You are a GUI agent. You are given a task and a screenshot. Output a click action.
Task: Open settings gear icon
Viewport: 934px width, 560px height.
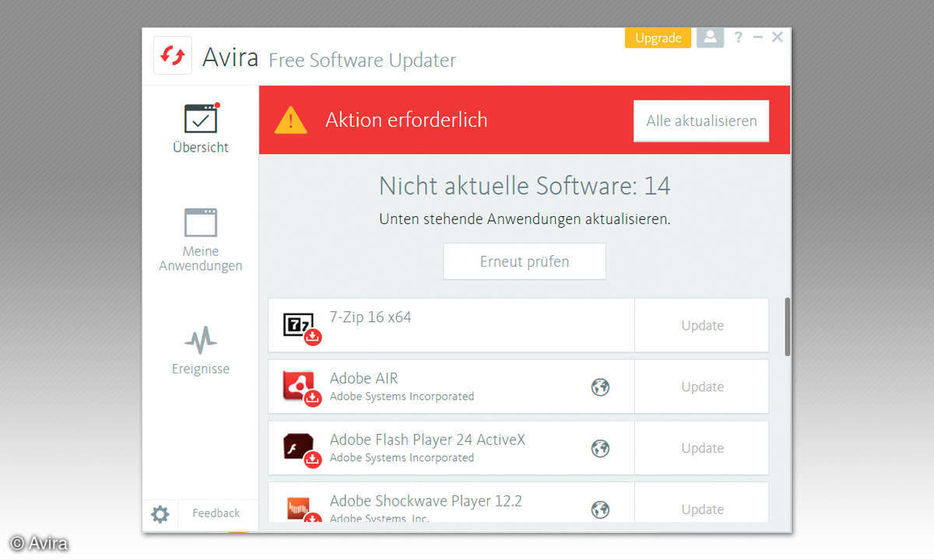click(x=160, y=514)
